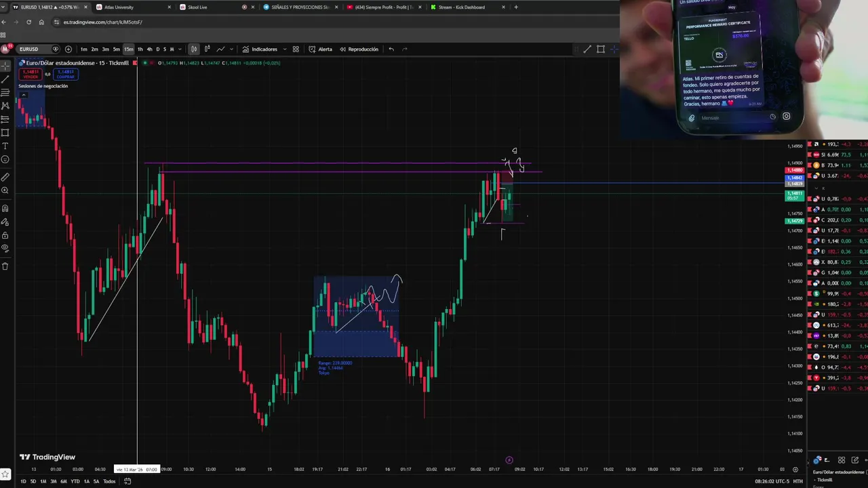Screen dimensions: 868x488
Task: Switch to the Atlas University browser tab
Action: 133,7
